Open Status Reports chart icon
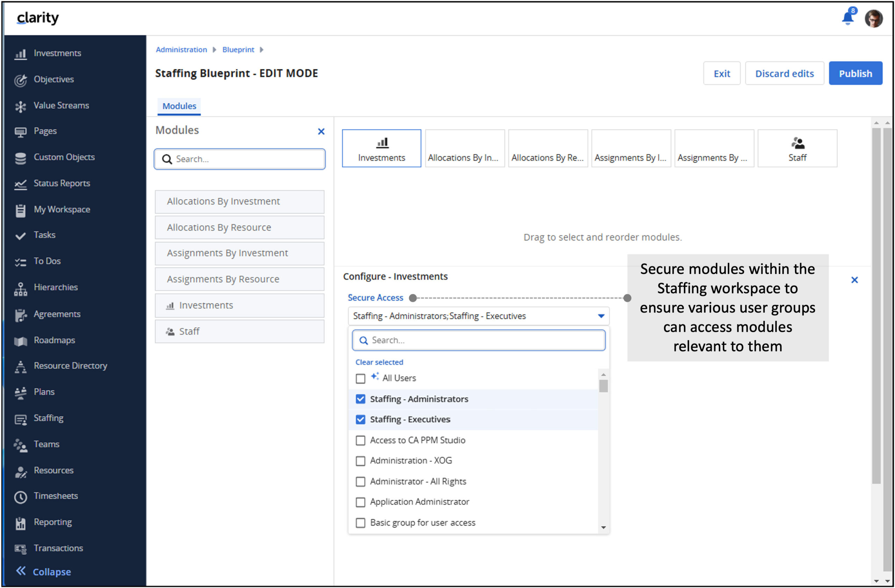 click(x=20, y=184)
